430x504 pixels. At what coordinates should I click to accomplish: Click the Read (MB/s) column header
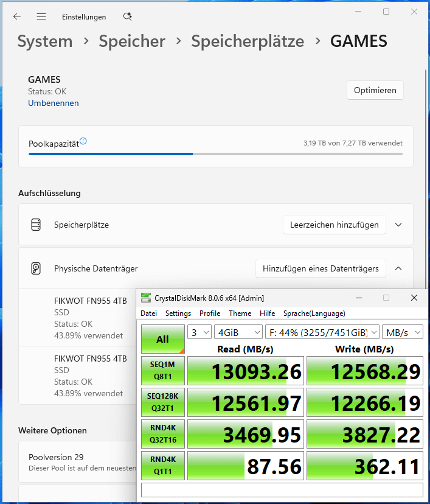point(245,349)
